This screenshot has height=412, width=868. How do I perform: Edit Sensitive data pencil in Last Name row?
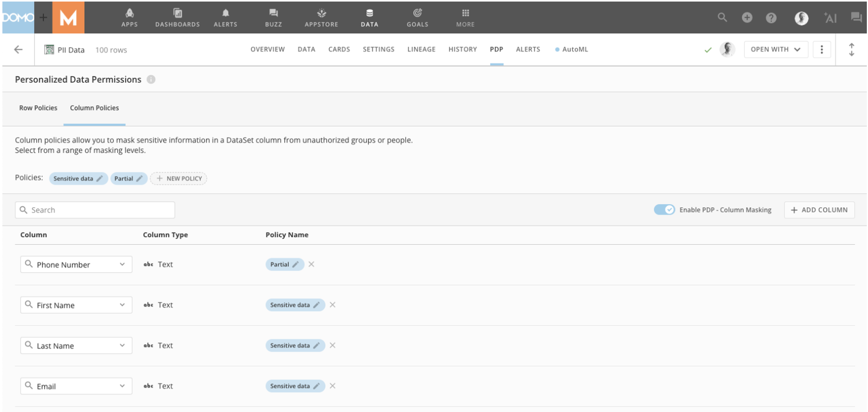point(317,345)
